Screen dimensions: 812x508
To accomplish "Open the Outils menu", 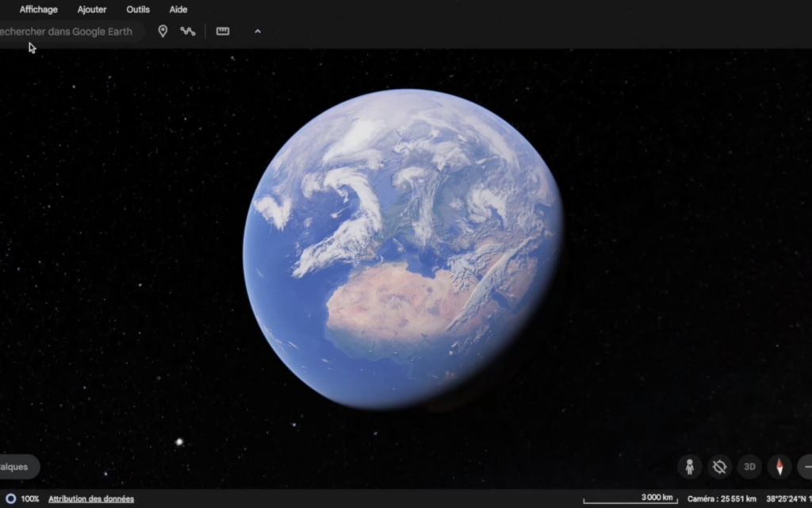I will point(138,10).
